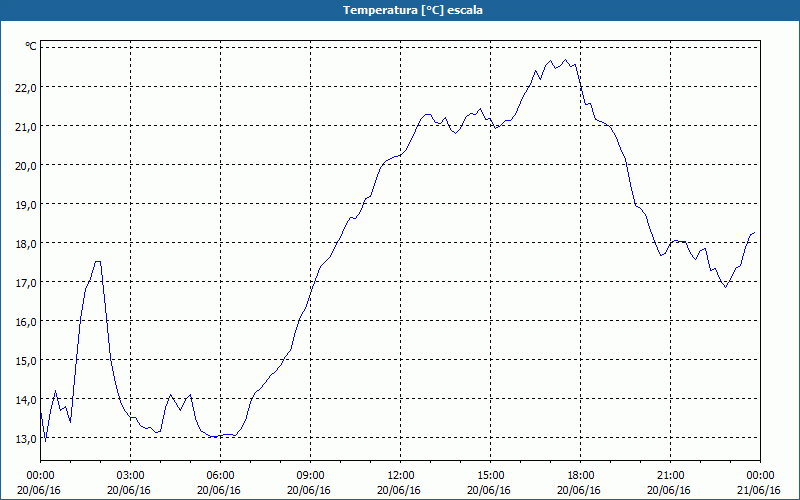Select the 12:00 time label

(401, 476)
